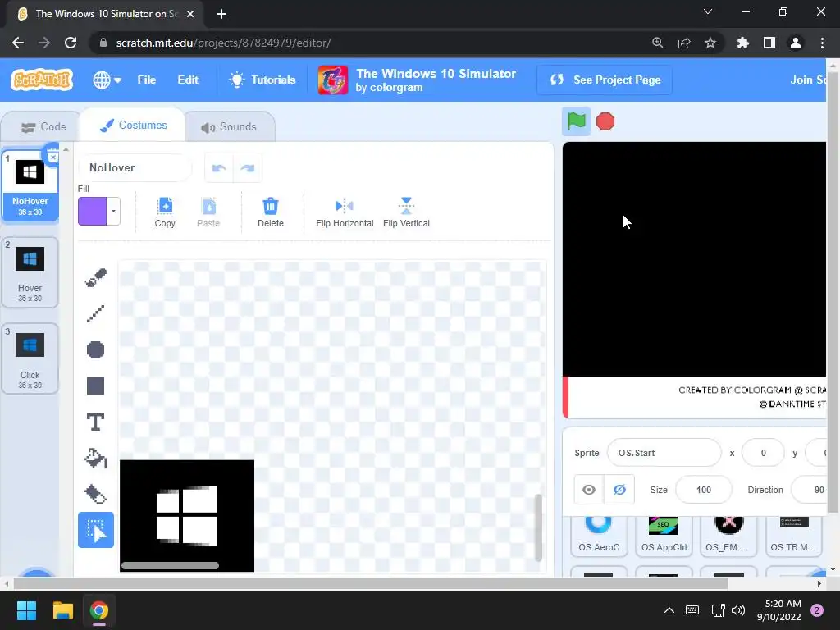Viewport: 840px width, 630px height.
Task: Click the project thumbnail icon in menu bar
Action: click(333, 80)
